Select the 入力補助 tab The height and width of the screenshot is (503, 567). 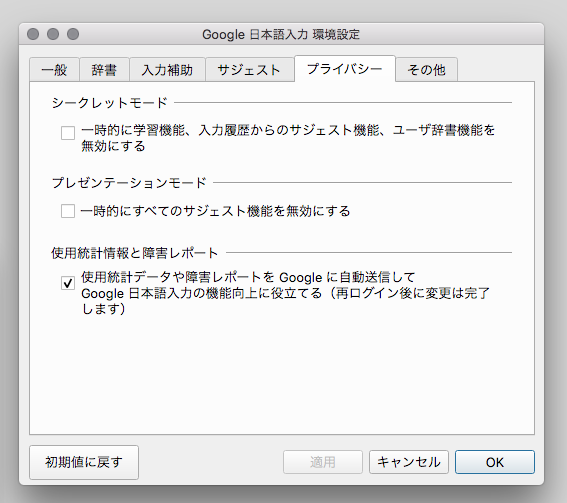point(167,69)
